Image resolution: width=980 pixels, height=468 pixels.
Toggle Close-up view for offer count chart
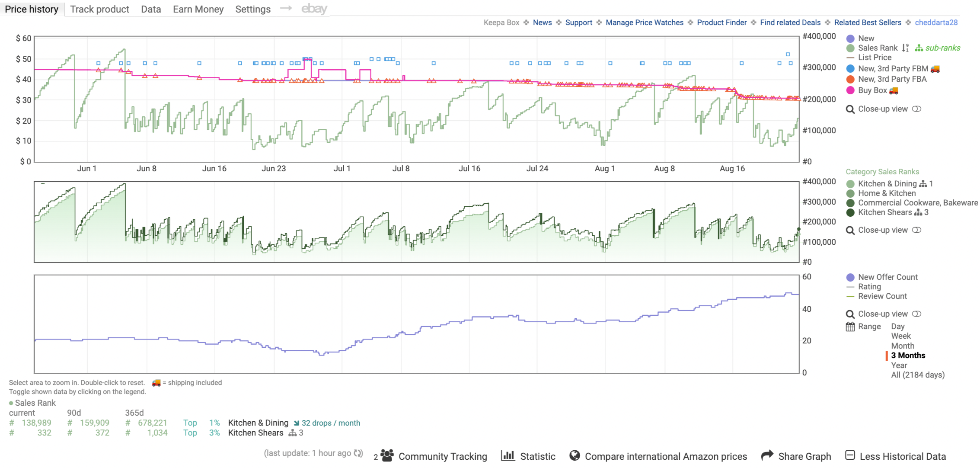(916, 314)
